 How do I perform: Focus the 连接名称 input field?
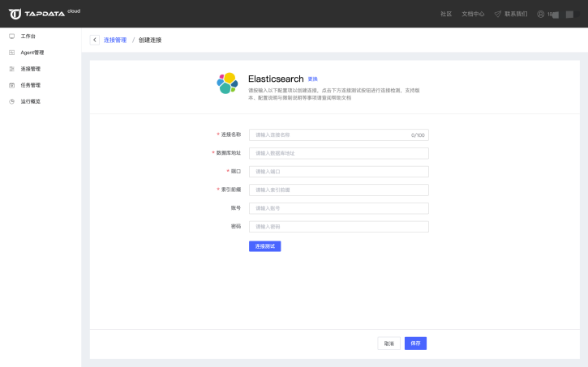pos(339,134)
